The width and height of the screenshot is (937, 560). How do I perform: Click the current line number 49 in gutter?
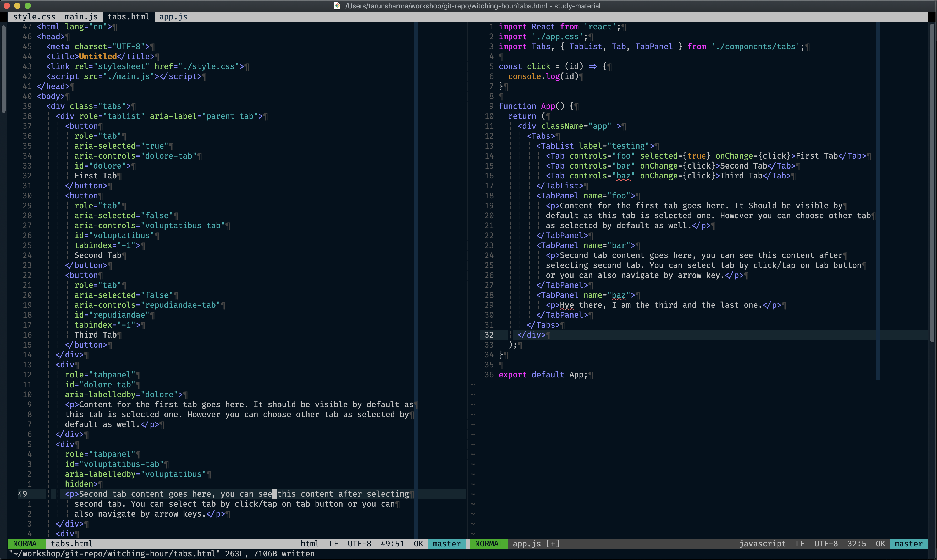coord(22,494)
